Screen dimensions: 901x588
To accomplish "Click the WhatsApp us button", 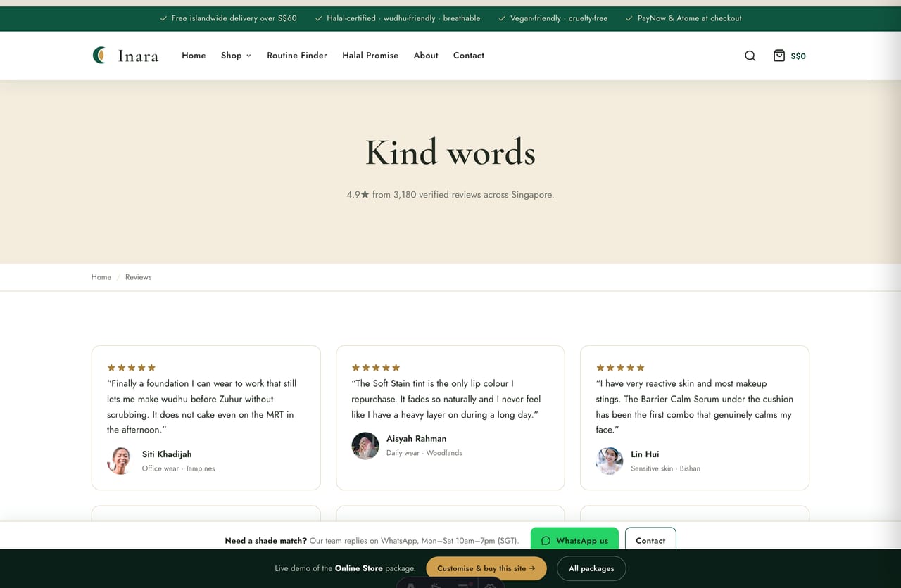I will (x=574, y=539).
